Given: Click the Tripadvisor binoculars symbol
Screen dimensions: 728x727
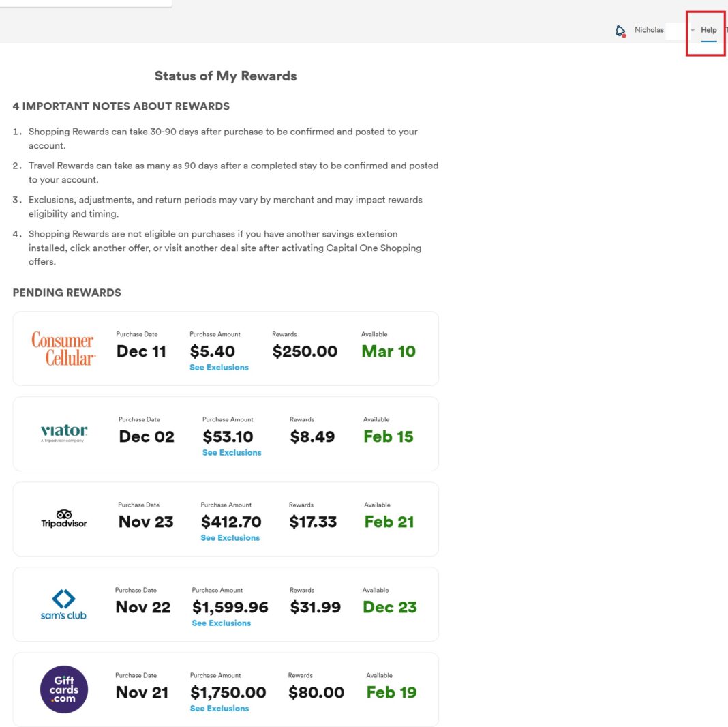Looking at the screenshot, I should click(64, 513).
